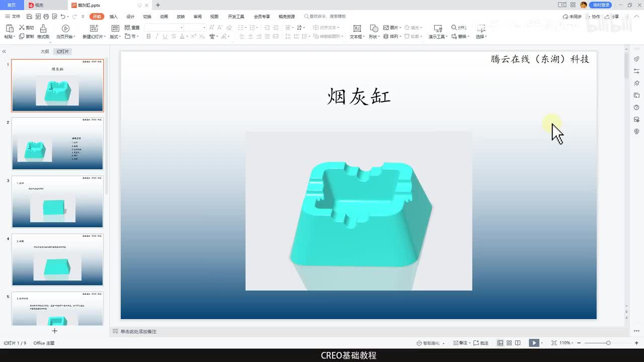Viewport: 644px width, 362px height.
Task: Open the File (文件) menu
Action: click(13, 17)
